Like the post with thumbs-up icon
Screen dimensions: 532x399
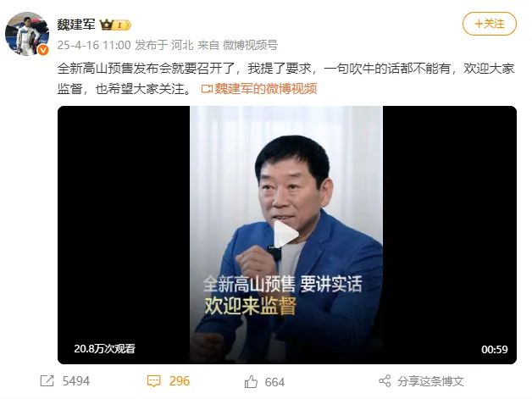251,382
